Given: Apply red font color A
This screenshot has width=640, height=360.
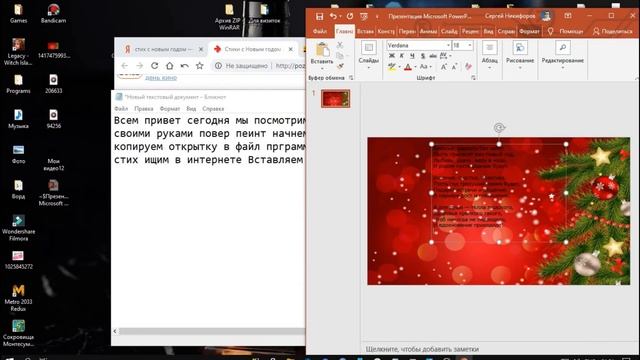Looking at the screenshot, I should pyautogui.click(x=407, y=67).
